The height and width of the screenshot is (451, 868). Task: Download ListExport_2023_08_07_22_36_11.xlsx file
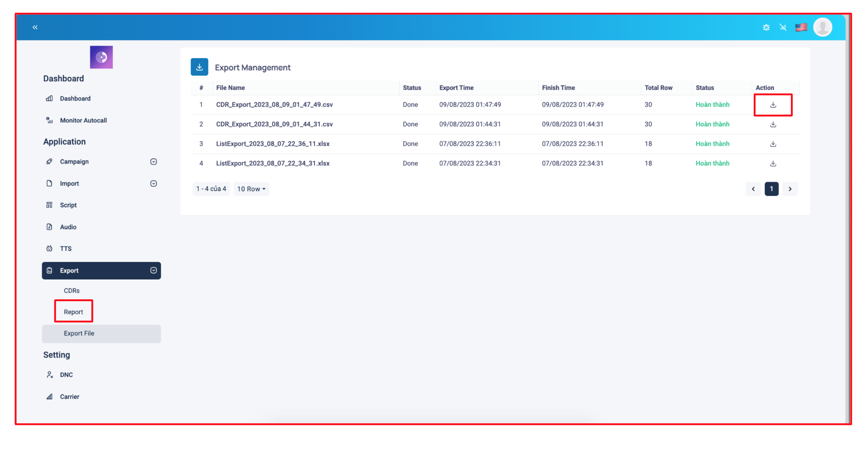tap(773, 144)
